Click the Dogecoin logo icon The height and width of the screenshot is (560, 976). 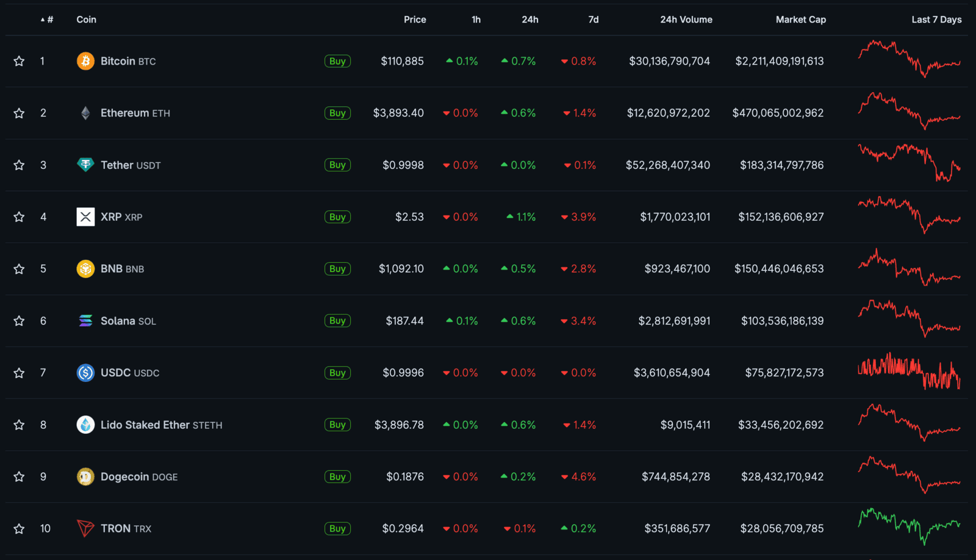85,476
